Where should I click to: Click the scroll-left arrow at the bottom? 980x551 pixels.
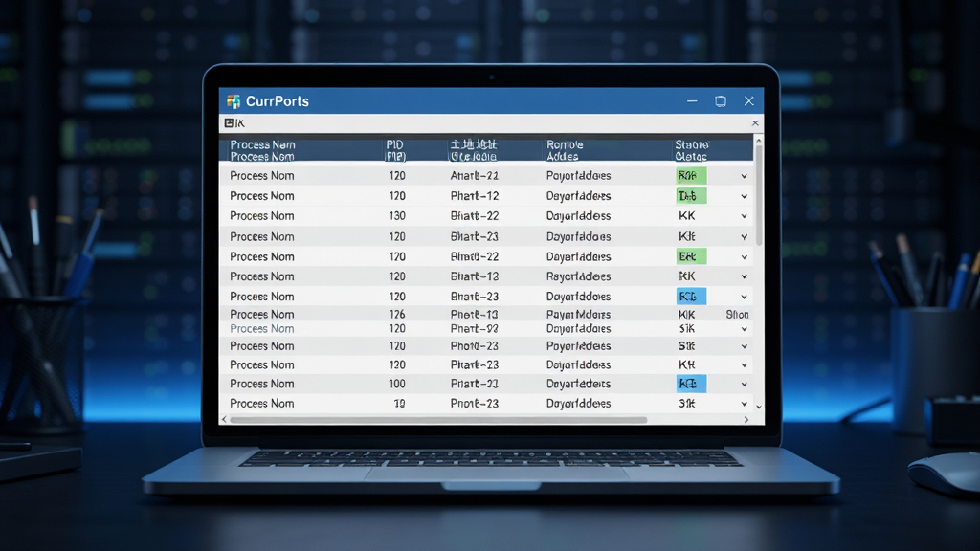[224, 420]
